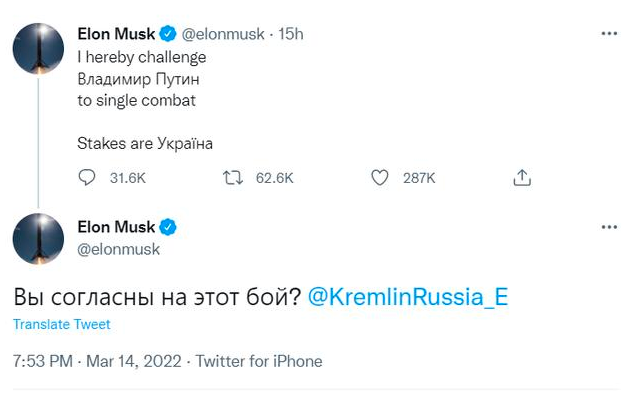Open the @elonmusk handle below the second name
The height and width of the screenshot is (393, 632).
coord(118,250)
